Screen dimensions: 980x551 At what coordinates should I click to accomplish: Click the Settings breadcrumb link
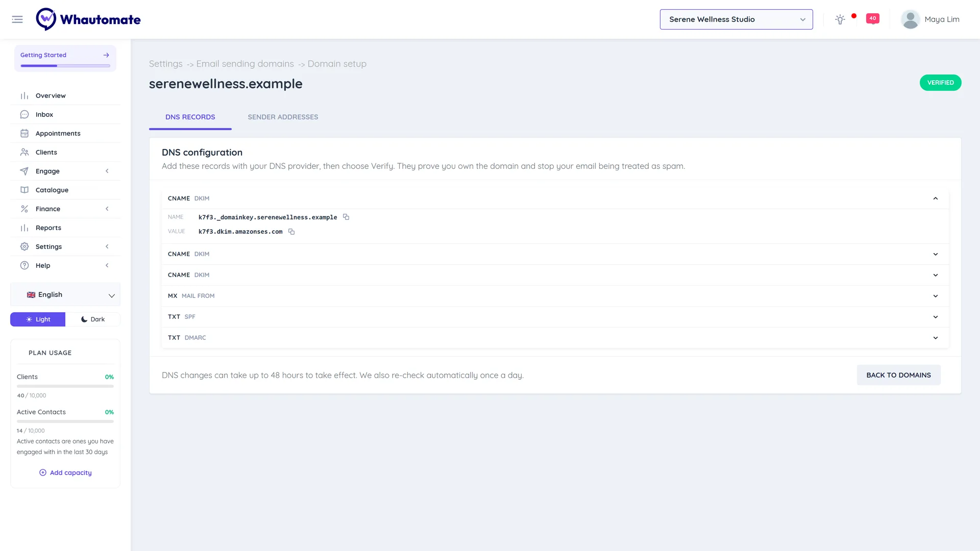[165, 64]
